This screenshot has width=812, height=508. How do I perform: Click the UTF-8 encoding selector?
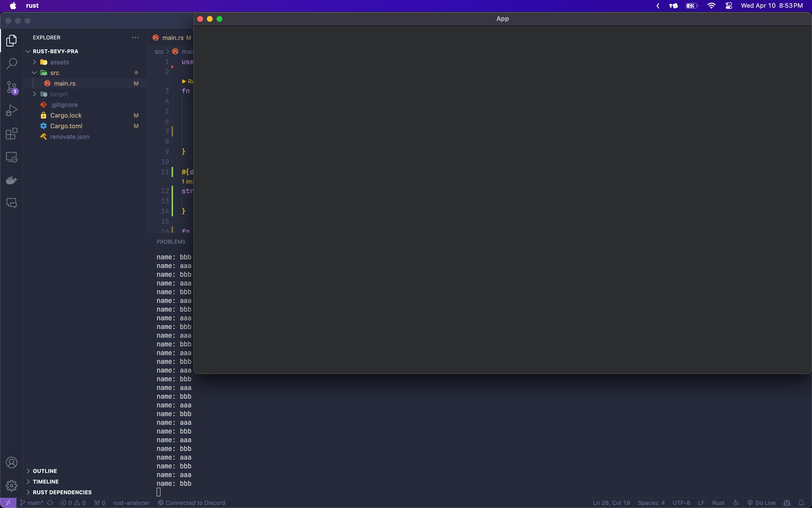(x=681, y=503)
